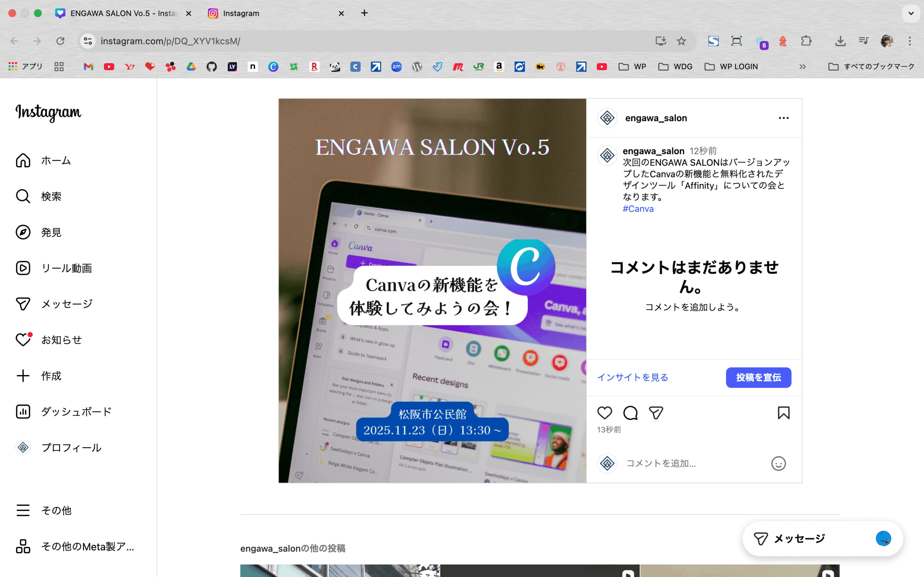Click the コメントを追加 comment input field

687,463
